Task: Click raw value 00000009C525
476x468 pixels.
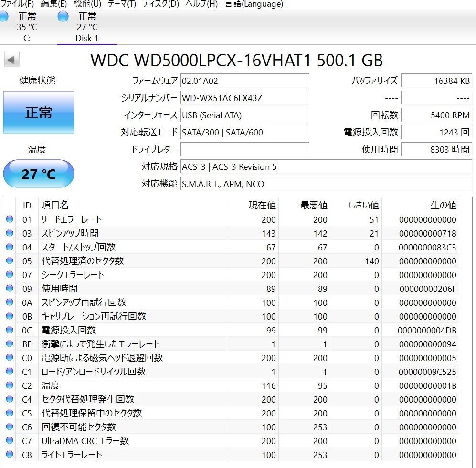Action: [427, 372]
